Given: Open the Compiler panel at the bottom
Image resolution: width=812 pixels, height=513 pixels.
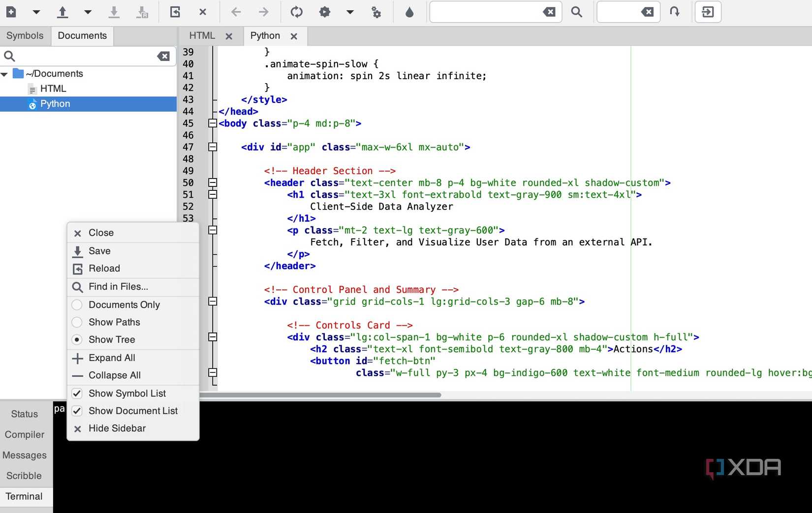Looking at the screenshot, I should point(24,434).
